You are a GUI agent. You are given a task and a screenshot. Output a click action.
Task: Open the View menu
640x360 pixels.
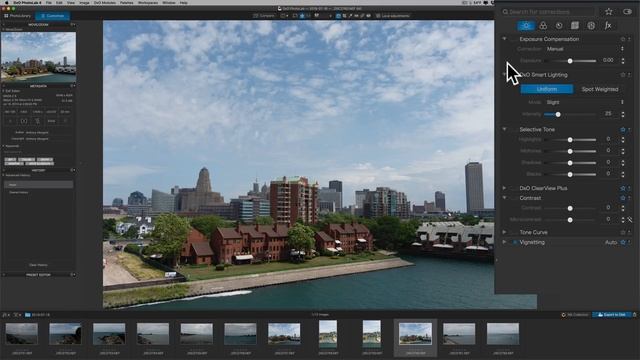[x=71, y=2]
